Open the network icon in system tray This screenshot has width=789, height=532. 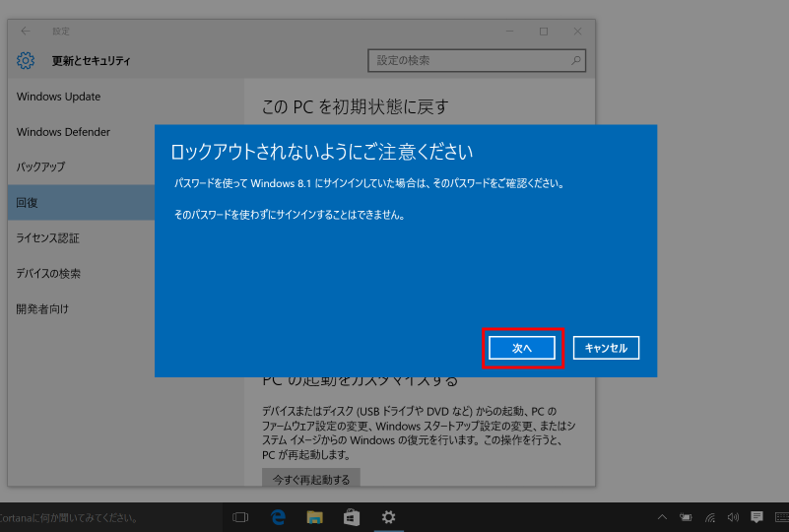coord(710,517)
